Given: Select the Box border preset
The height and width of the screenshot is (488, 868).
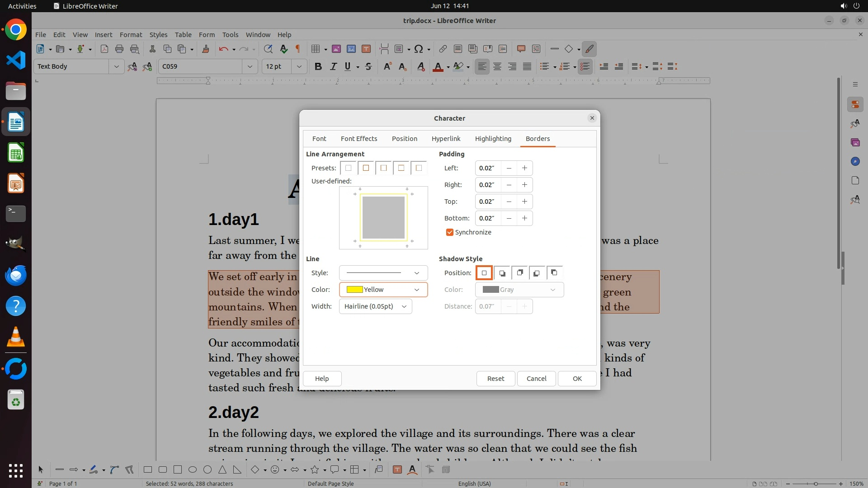Looking at the screenshot, I should 366,168.
